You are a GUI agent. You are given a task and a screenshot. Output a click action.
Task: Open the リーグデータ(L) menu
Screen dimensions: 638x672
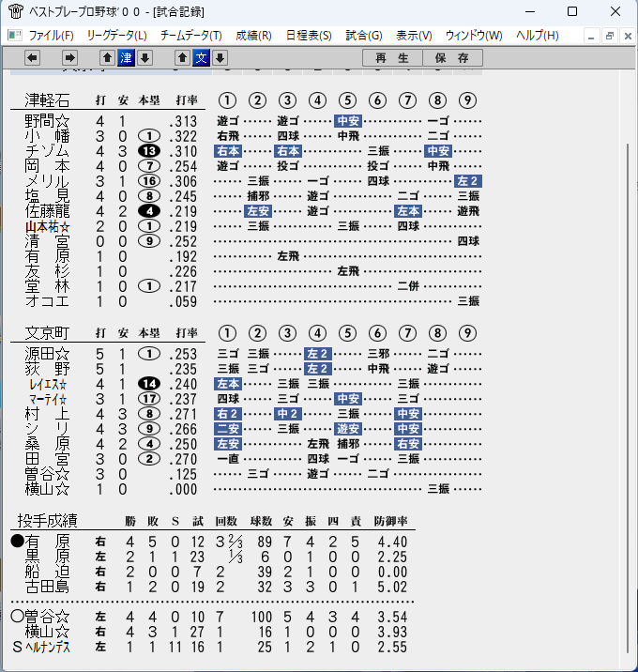coord(117,35)
